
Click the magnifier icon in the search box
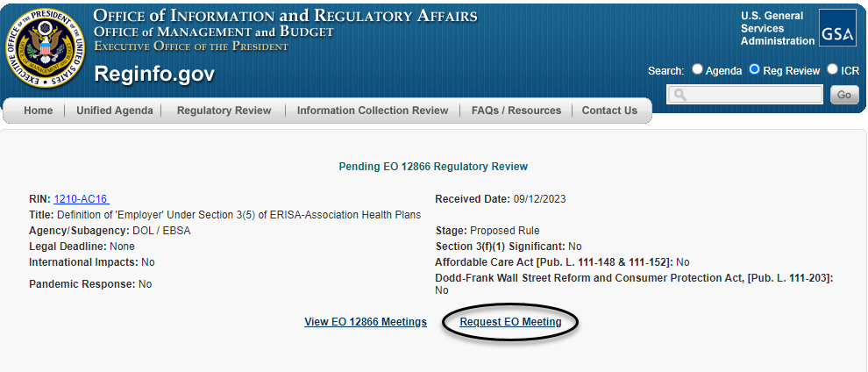click(679, 95)
